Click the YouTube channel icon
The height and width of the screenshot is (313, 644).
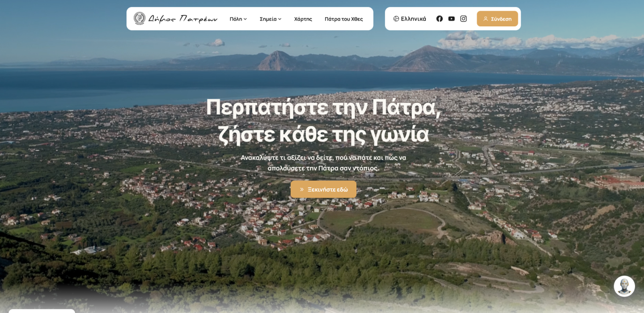coord(452,19)
